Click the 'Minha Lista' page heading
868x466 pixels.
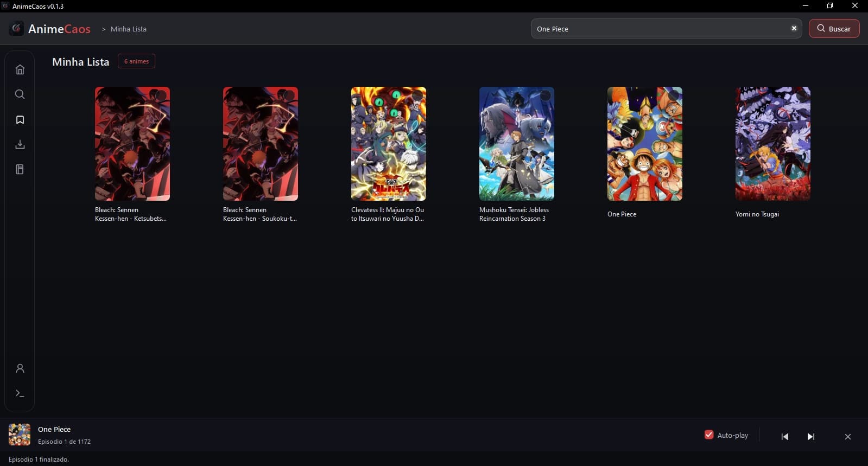click(80, 62)
